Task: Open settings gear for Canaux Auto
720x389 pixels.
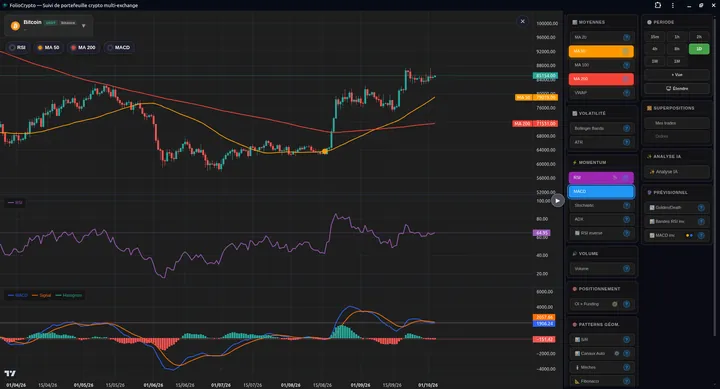Action: pyautogui.click(x=617, y=354)
